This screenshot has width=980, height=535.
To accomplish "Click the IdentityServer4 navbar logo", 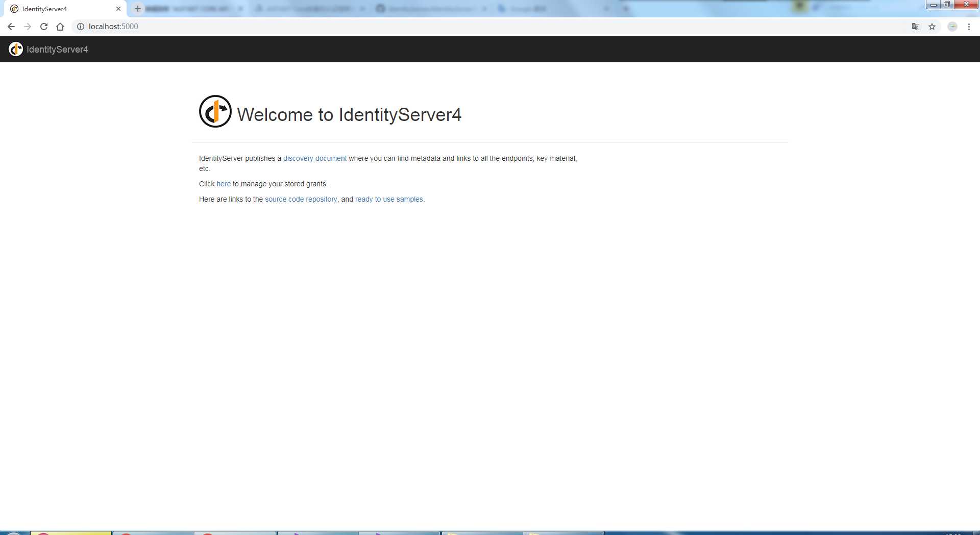I will 16,49.
